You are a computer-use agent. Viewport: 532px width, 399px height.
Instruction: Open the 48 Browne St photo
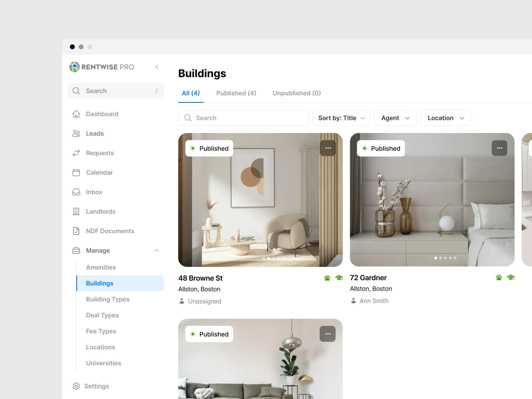tap(260, 200)
